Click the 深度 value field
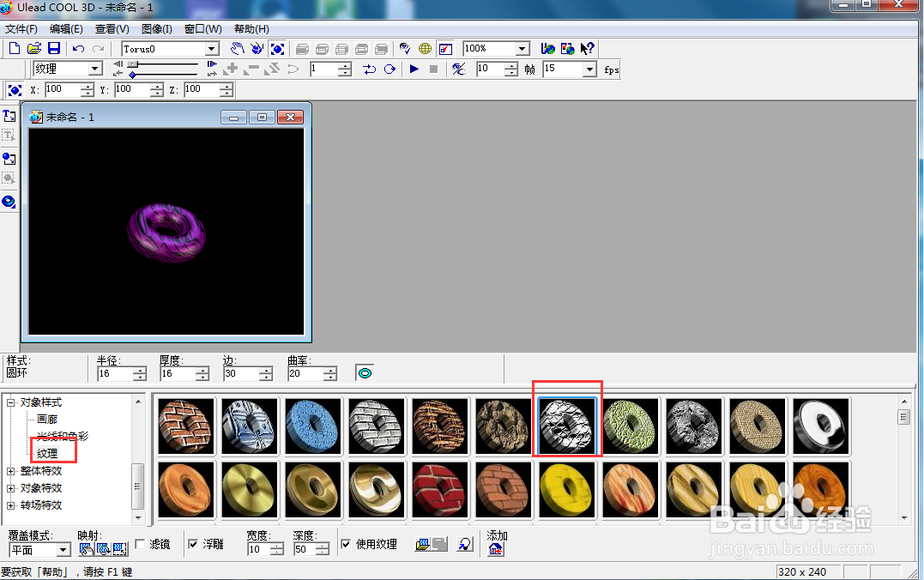Viewport: 924px width, 580px height. pos(305,549)
